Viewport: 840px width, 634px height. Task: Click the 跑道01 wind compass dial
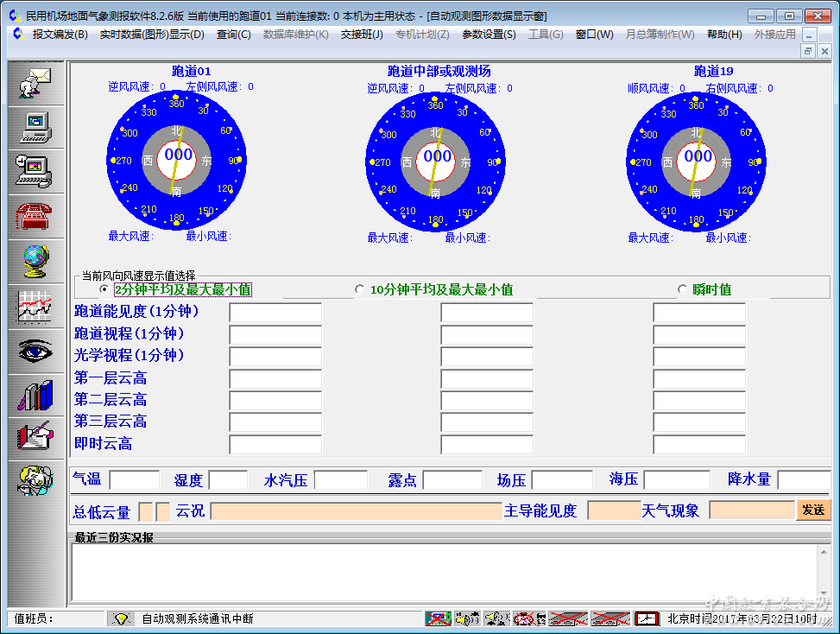coord(177,162)
